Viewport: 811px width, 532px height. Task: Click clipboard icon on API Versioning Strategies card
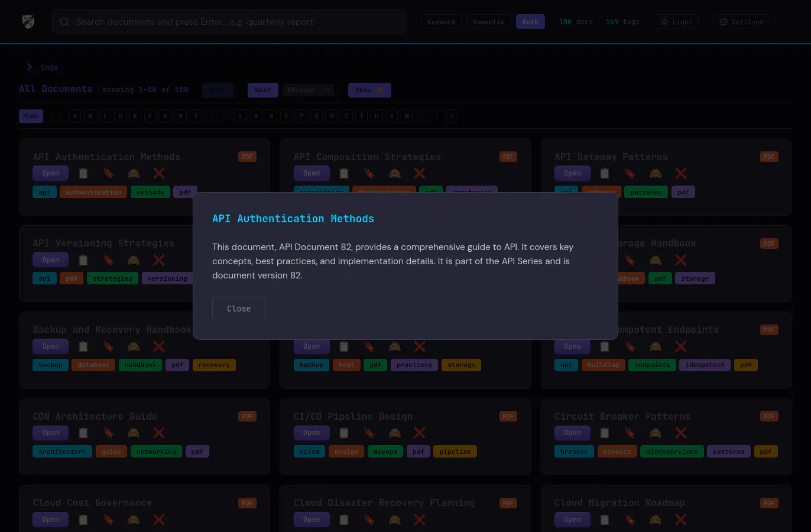pos(83,260)
